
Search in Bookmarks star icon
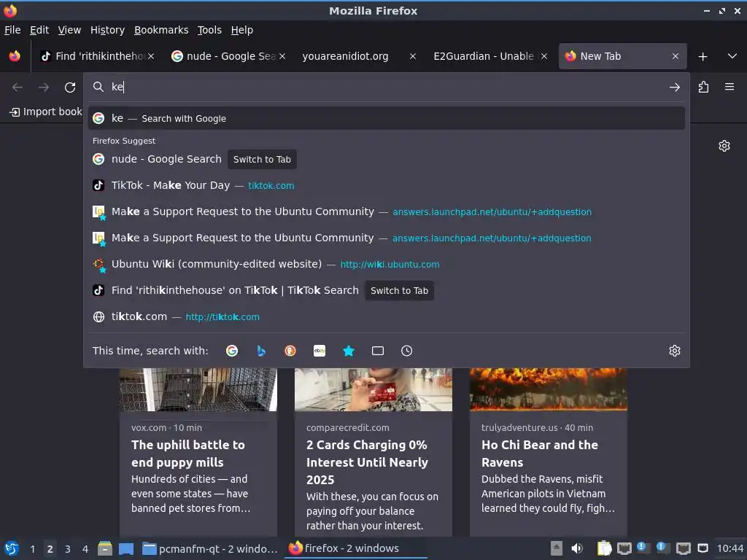point(349,351)
